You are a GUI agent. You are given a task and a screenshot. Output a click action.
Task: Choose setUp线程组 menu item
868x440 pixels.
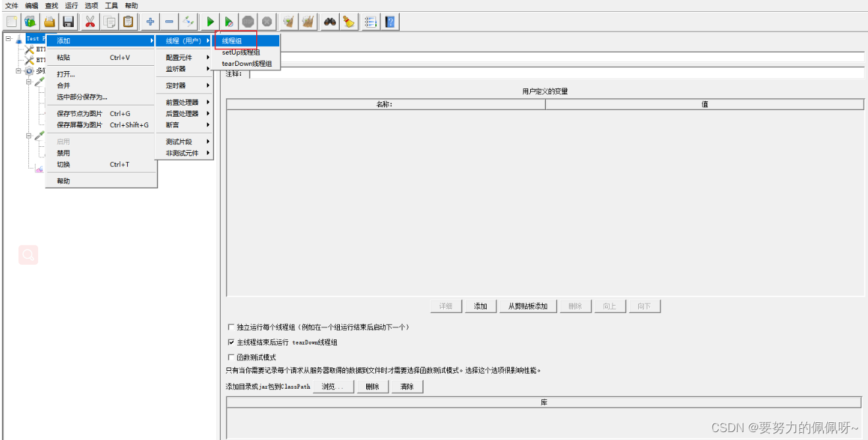pos(246,52)
